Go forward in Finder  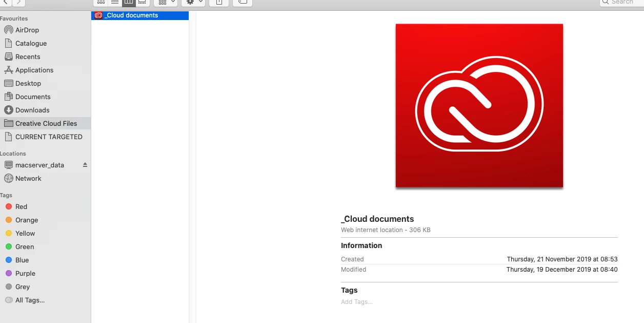pyautogui.click(x=18, y=2)
